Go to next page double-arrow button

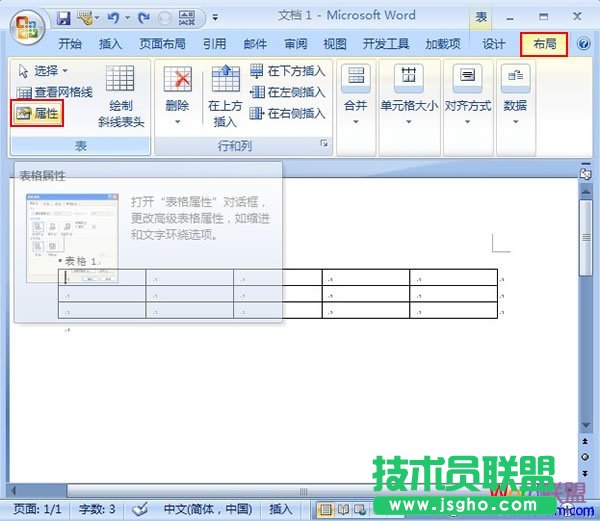pyautogui.click(x=585, y=474)
